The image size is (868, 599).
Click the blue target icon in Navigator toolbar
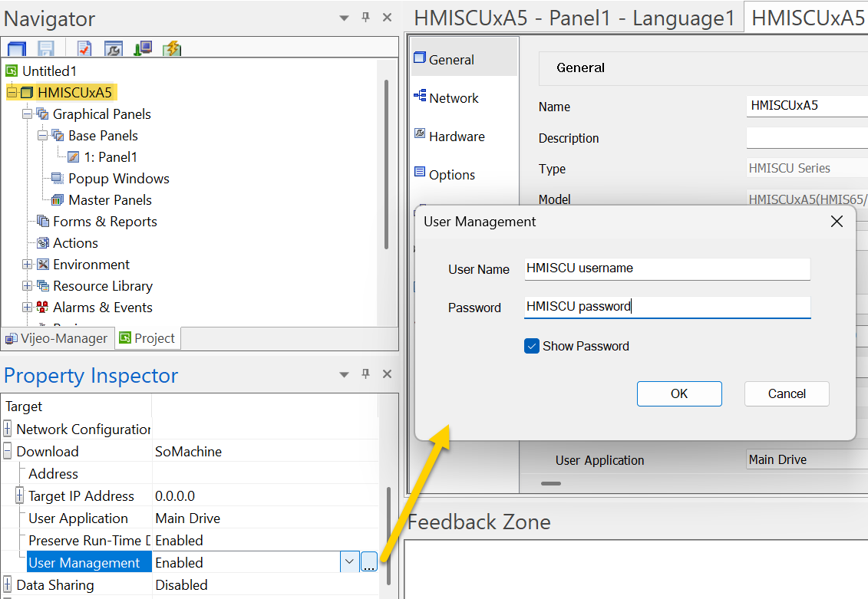click(x=17, y=48)
